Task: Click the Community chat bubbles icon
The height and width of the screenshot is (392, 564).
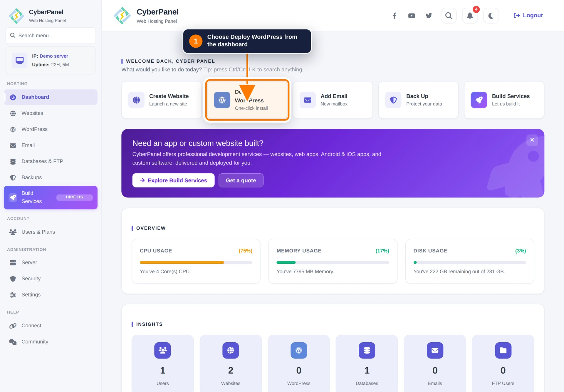Action: point(13,342)
